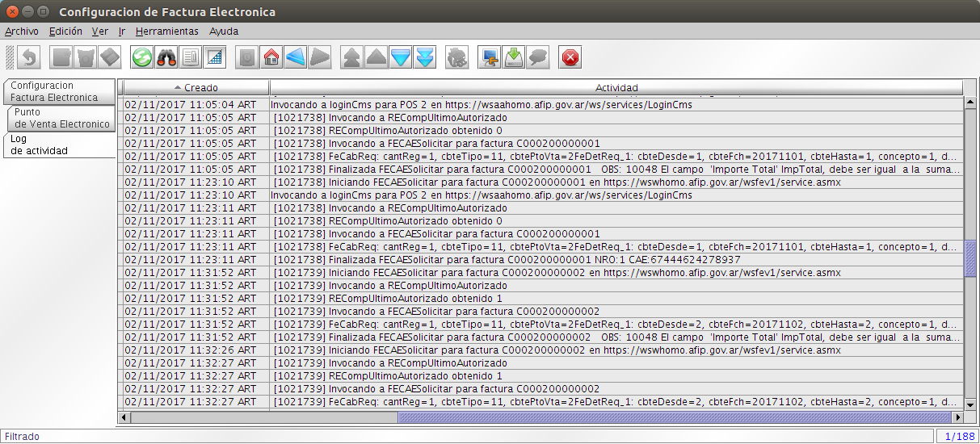The width and height of the screenshot is (980, 444).
Task: Jump to first record with double-up arrow
Action: [352, 57]
